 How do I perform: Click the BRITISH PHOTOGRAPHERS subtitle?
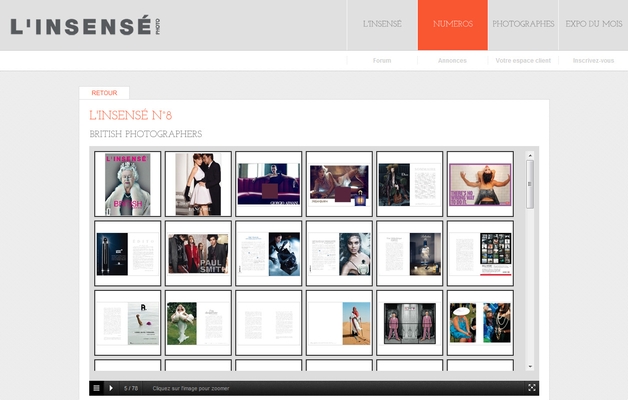pyautogui.click(x=146, y=134)
